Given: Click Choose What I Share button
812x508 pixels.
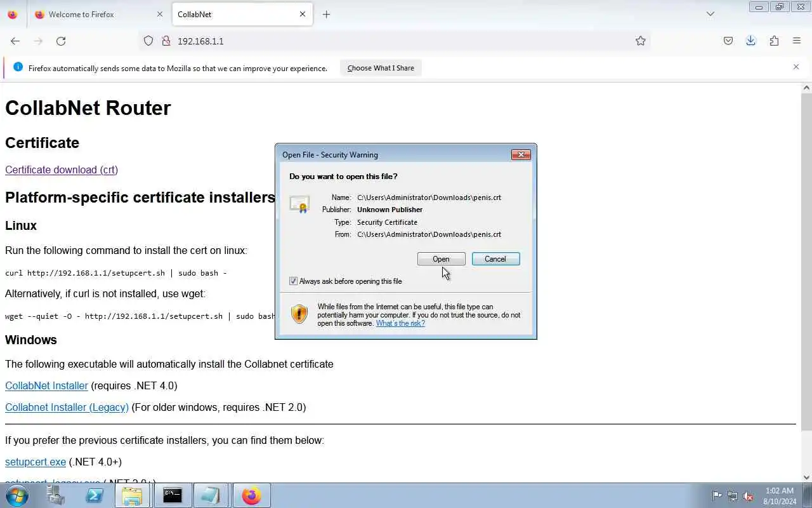Looking at the screenshot, I should point(381,68).
